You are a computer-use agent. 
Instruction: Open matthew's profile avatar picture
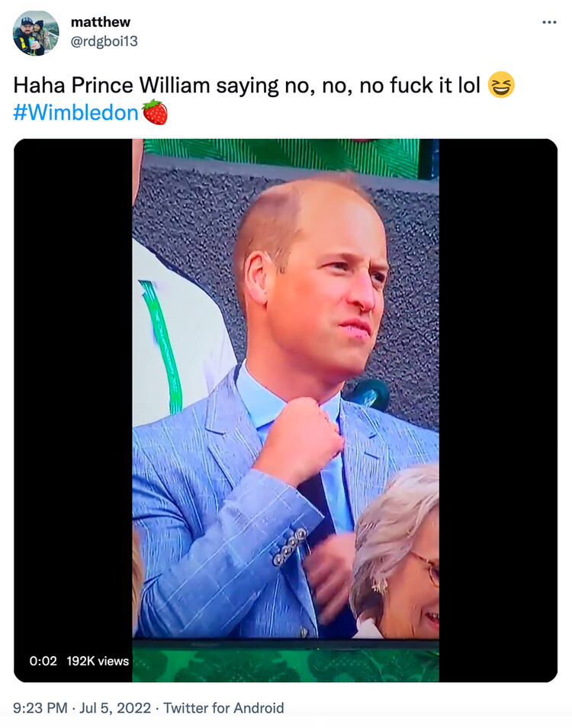pyautogui.click(x=36, y=33)
